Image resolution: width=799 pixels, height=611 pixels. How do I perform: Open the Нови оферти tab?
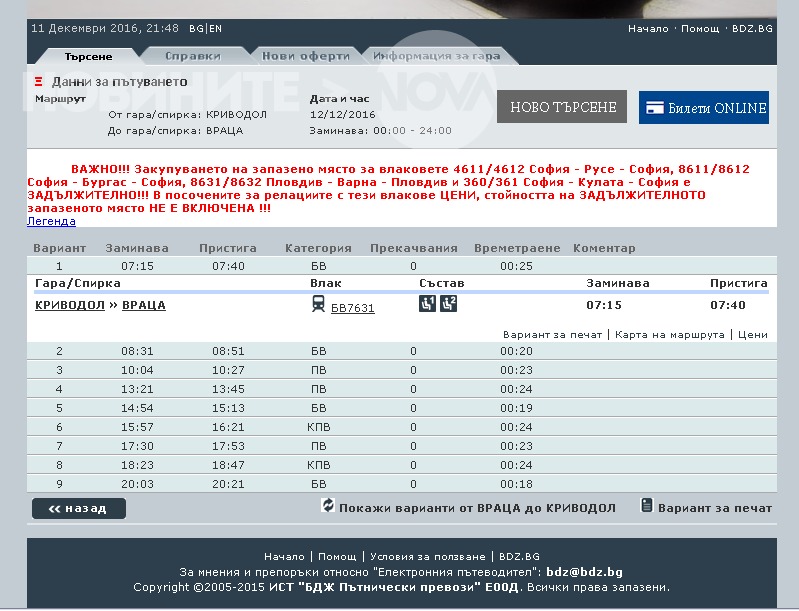click(299, 57)
